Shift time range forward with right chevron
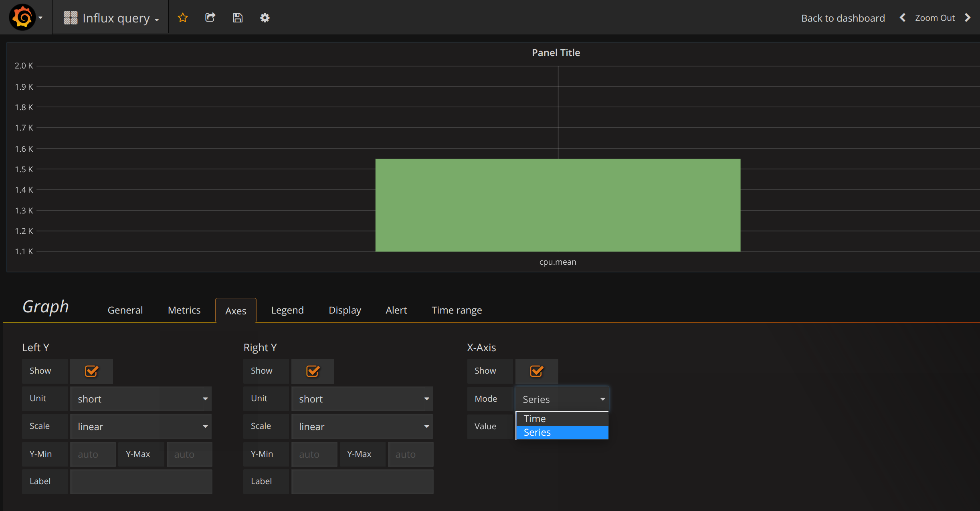 968,18
